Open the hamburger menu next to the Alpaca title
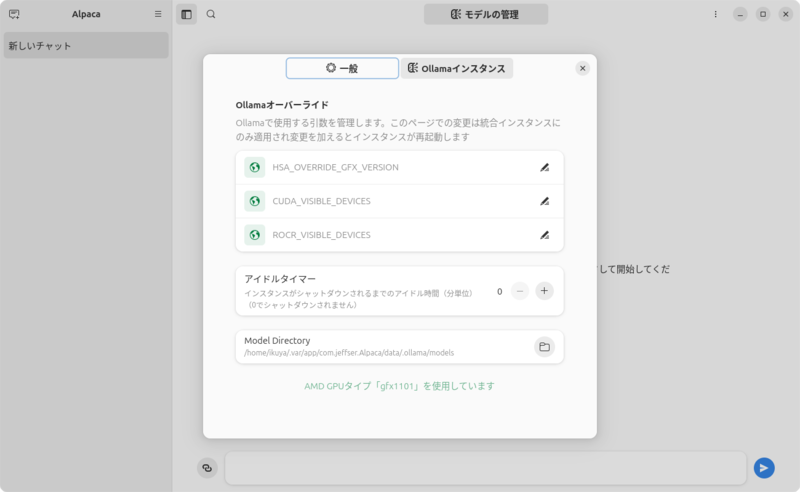 tap(158, 15)
